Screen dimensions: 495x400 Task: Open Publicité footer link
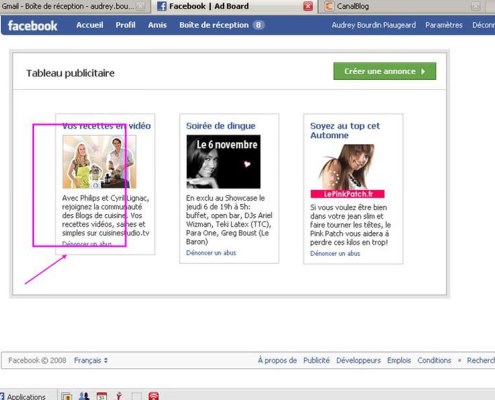pos(316,360)
